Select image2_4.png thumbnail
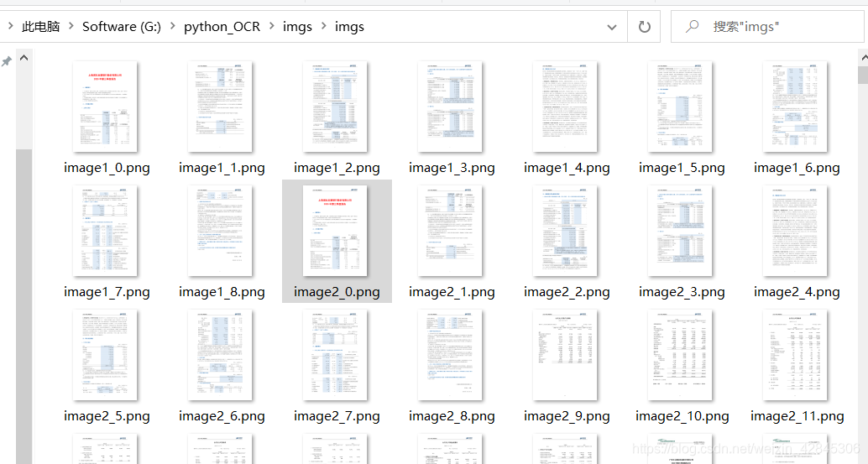868x464 pixels. click(795, 231)
